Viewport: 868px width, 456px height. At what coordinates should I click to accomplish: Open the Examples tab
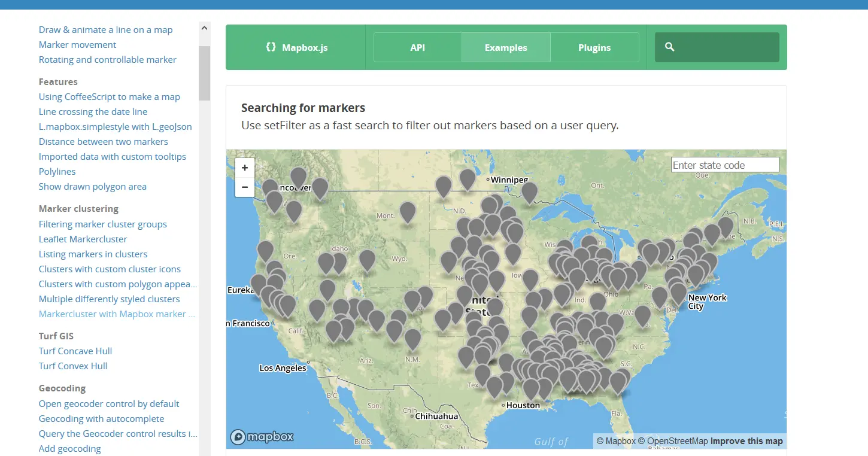tap(506, 47)
